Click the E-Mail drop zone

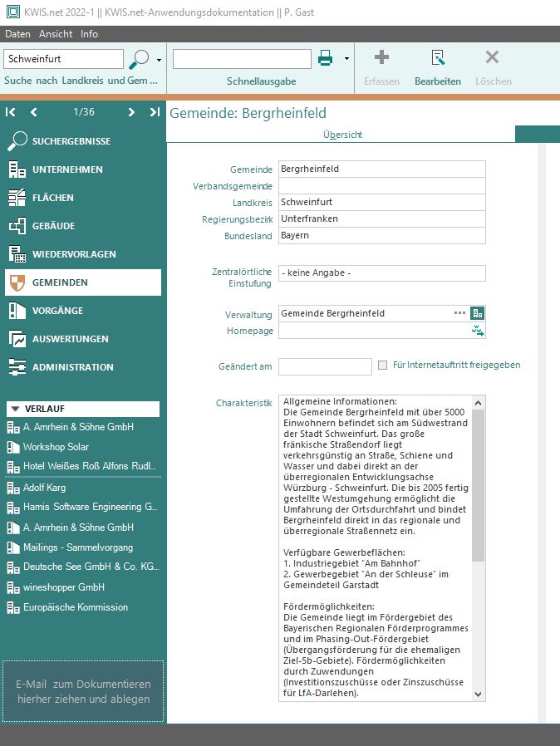[83, 691]
